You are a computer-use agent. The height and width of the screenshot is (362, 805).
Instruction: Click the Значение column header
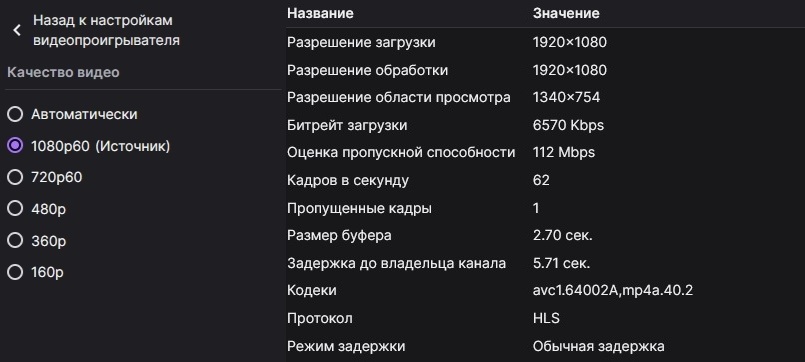[x=566, y=13]
